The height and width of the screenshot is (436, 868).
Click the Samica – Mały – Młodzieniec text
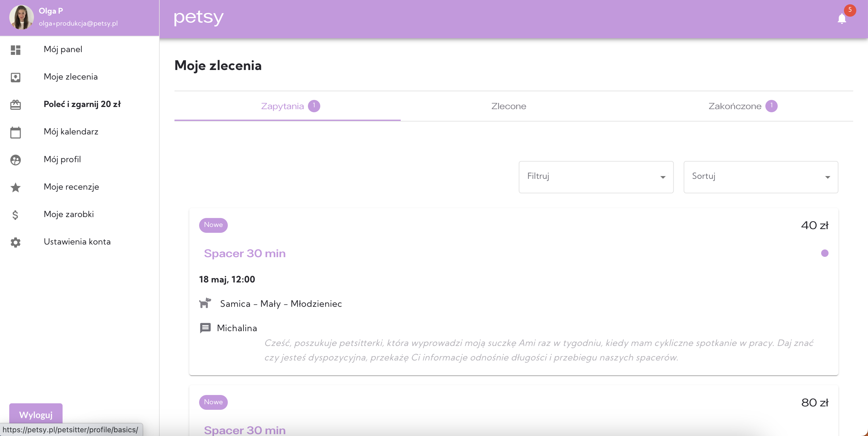pos(281,303)
